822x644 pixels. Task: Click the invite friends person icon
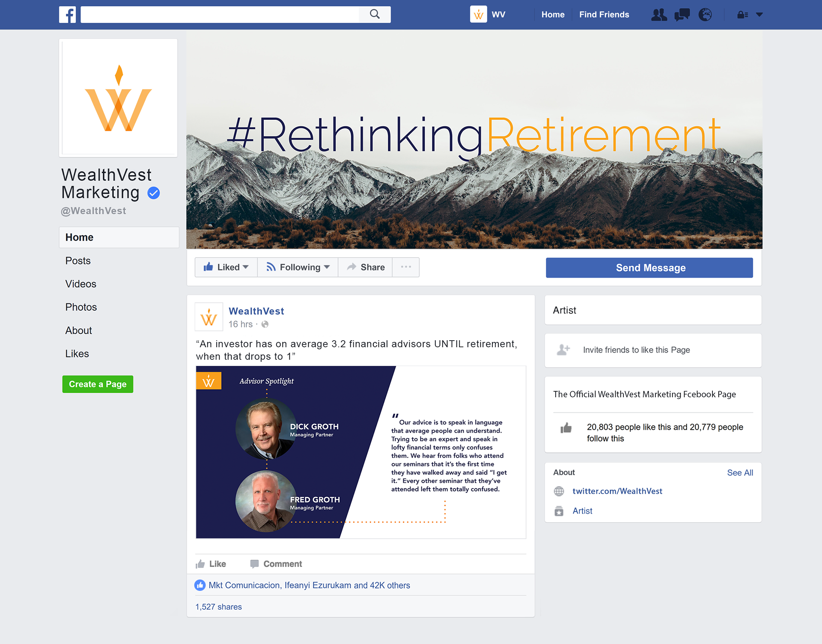pyautogui.click(x=563, y=350)
